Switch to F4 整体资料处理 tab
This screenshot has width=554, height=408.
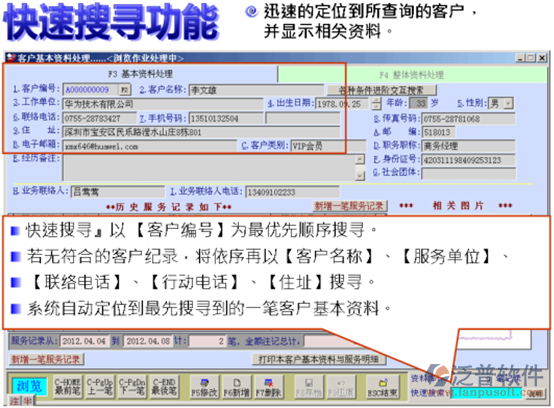[x=412, y=75]
